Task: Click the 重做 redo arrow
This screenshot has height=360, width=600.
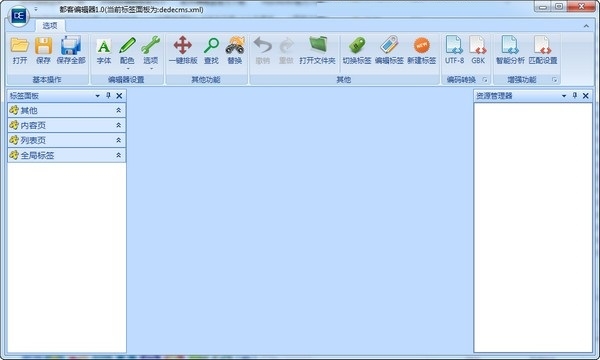Action: pyautogui.click(x=286, y=46)
